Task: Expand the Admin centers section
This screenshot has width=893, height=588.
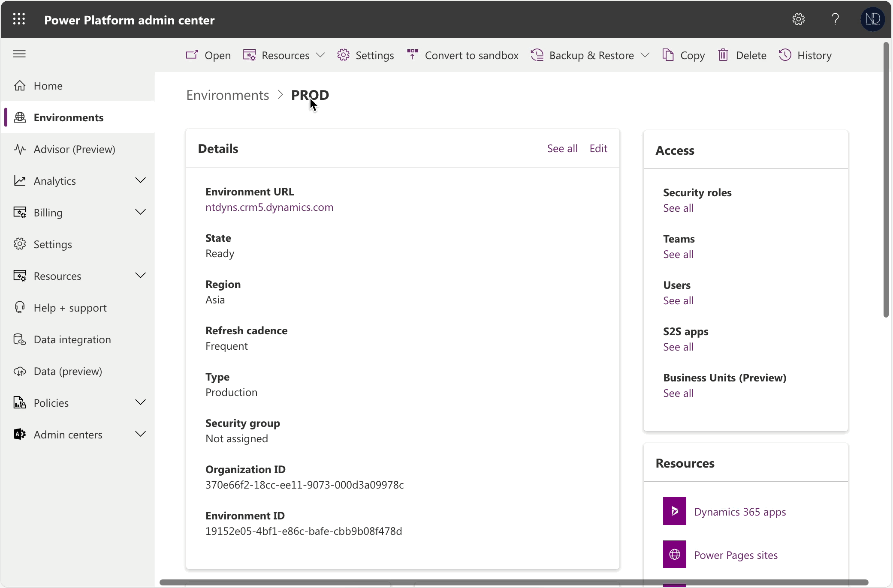Action: [140, 434]
